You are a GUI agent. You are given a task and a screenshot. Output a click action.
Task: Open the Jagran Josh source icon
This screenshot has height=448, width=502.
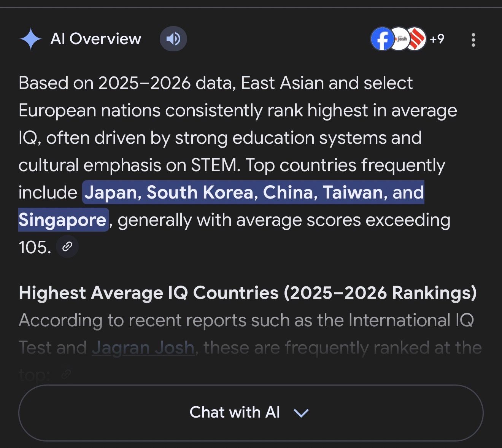tap(399, 39)
